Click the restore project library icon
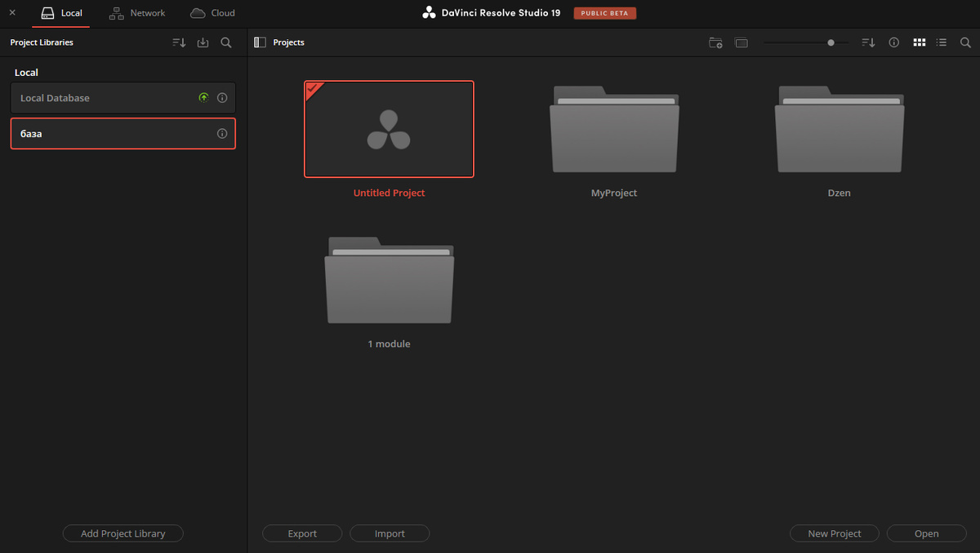The image size is (980, 553). (203, 42)
